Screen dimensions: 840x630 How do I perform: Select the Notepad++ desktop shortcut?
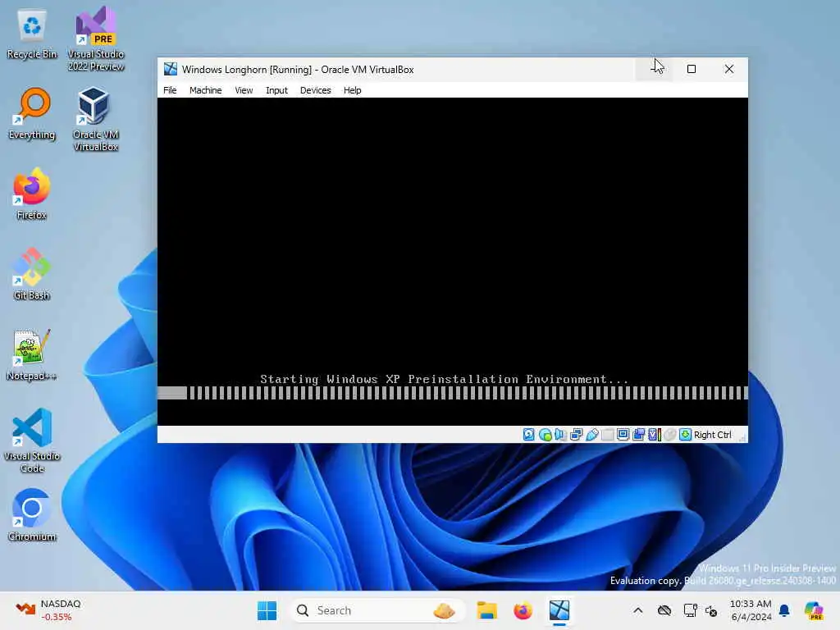(x=32, y=354)
